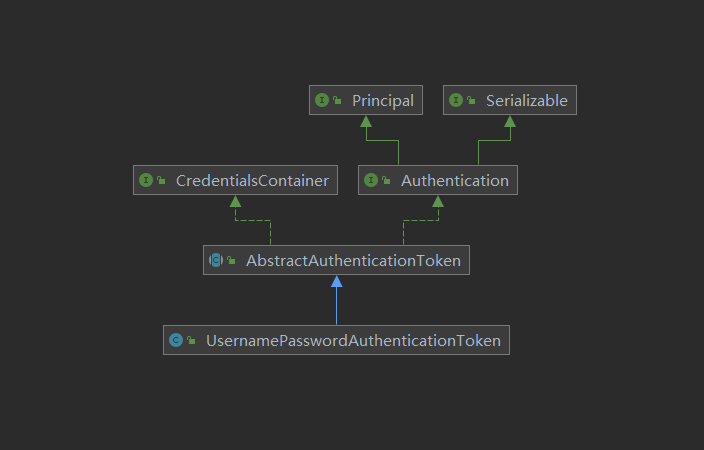Click the lock icon beside UsernamePasswordAuthenticationToken

[x=191, y=342]
